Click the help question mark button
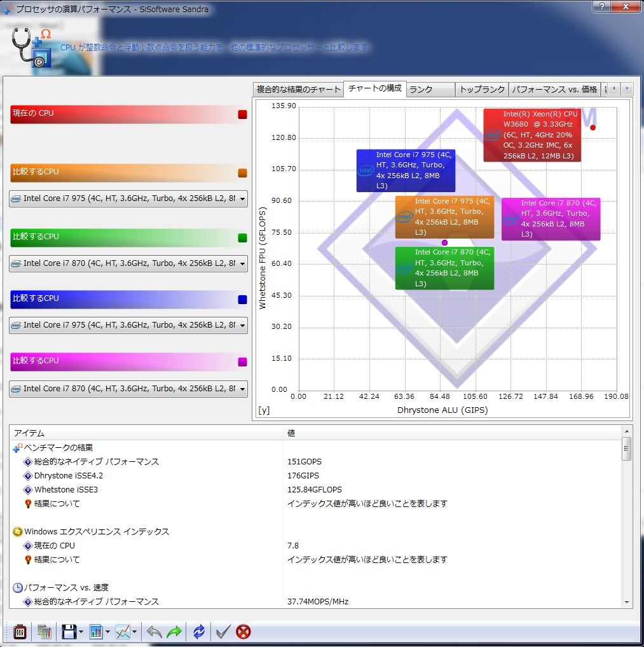This screenshot has height=647, width=644. [x=602, y=6]
